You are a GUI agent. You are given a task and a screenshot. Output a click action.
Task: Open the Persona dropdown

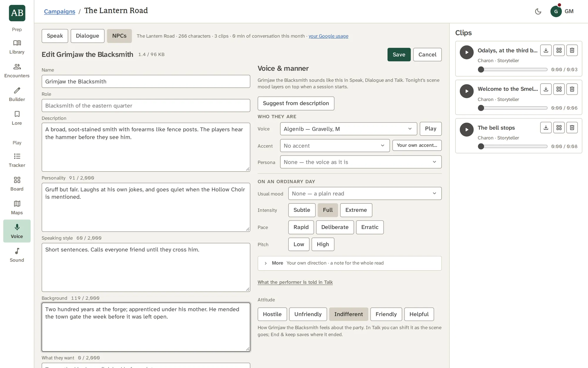coord(361,162)
